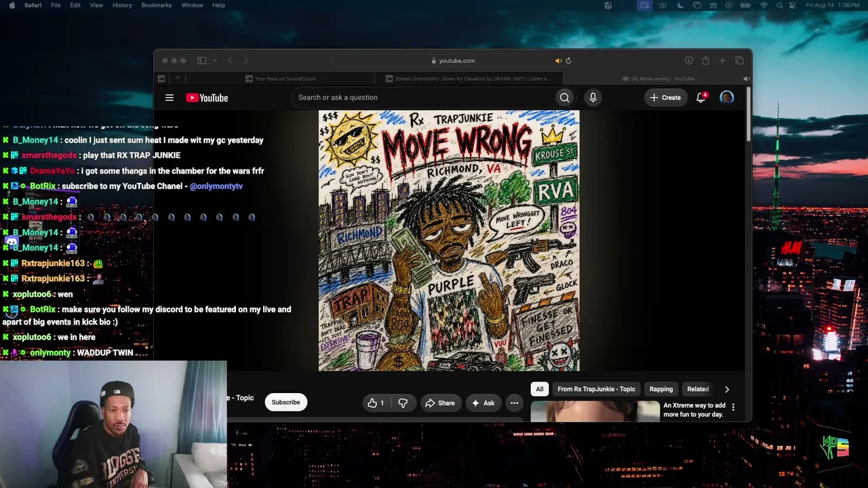
Task: Click DramaYaYo username in chat overlay
Action: [x=52, y=171]
